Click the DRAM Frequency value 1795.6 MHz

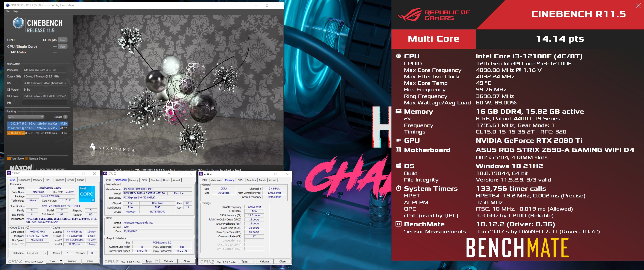point(254,207)
